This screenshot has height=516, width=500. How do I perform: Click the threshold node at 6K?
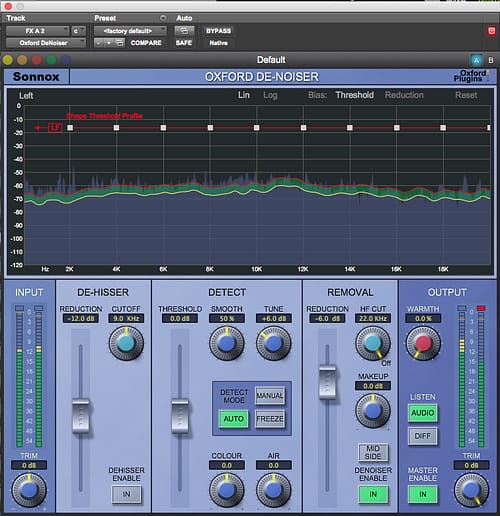[x=163, y=128]
